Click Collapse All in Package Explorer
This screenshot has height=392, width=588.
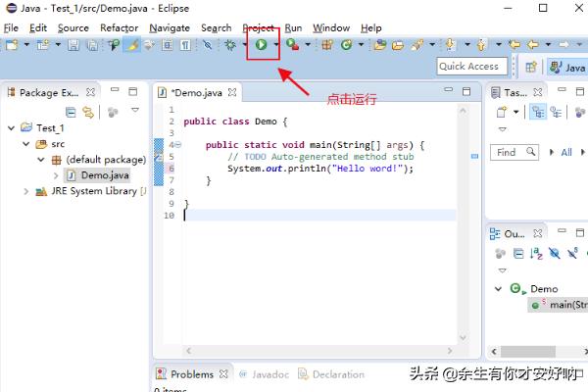(71, 112)
